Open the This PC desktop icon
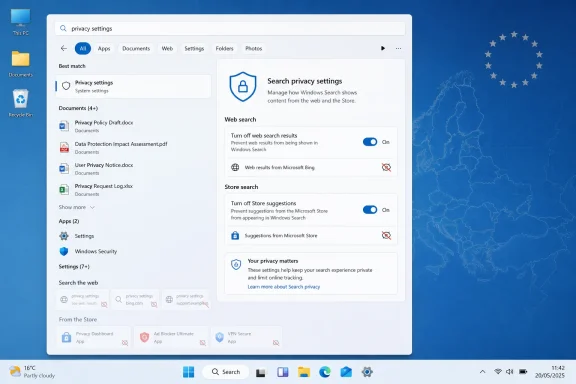This screenshot has height=384, width=576. [21, 22]
